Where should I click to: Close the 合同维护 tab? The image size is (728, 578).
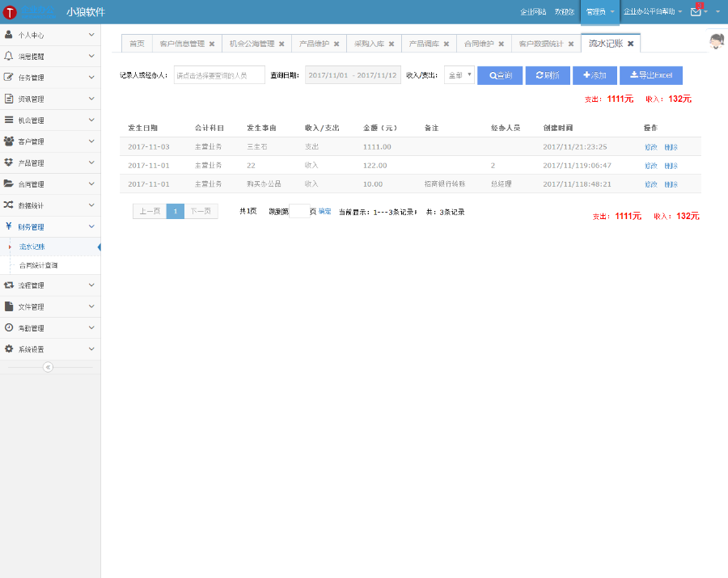501,44
